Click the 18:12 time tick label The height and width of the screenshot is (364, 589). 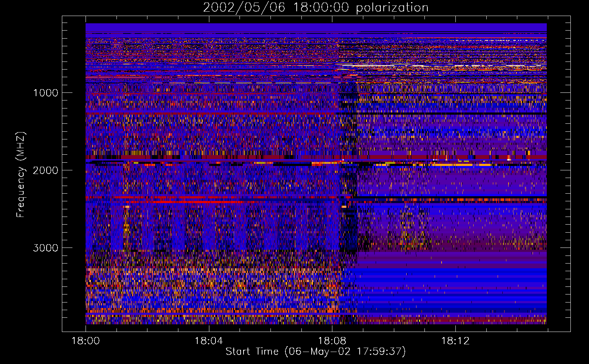tap(455, 341)
